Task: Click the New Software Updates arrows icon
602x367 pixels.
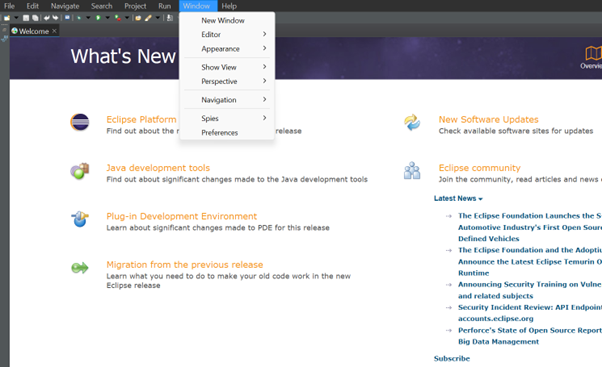Action: 412,122
